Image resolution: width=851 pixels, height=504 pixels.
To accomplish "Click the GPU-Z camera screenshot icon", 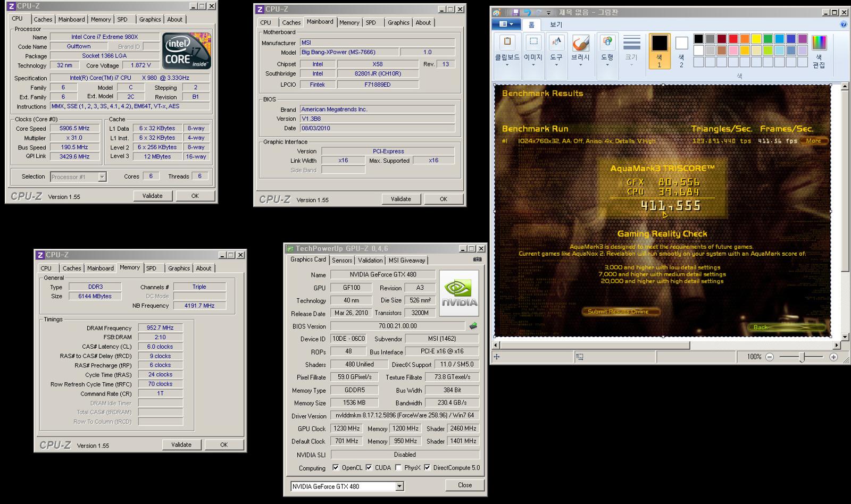I will point(478,259).
